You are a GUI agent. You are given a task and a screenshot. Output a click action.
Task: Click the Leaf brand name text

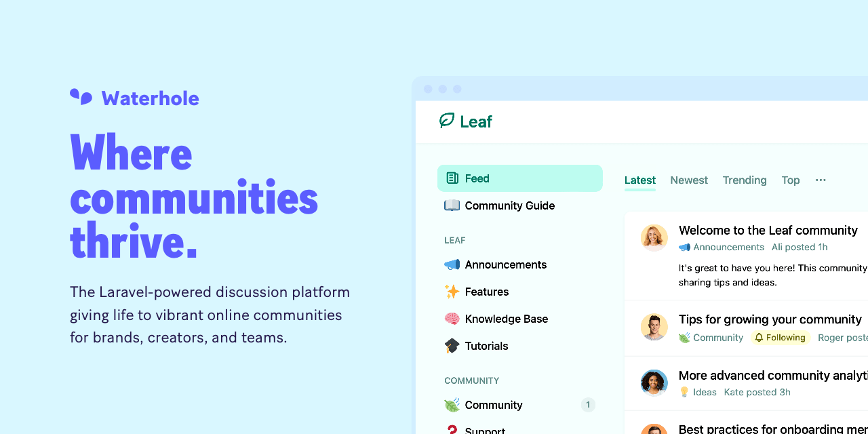(x=476, y=121)
